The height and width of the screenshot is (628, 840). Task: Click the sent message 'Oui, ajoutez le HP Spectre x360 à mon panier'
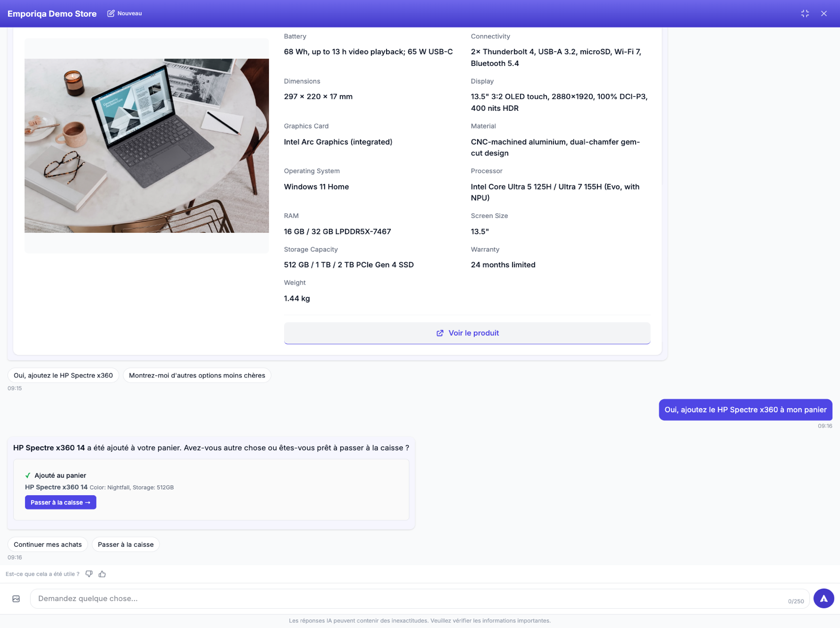(745, 410)
